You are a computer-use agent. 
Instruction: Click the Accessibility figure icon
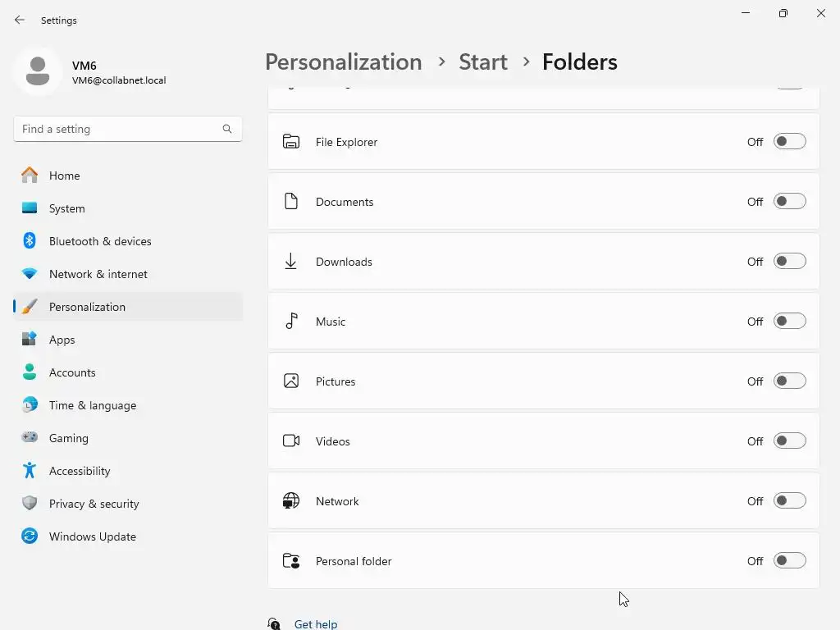point(30,471)
